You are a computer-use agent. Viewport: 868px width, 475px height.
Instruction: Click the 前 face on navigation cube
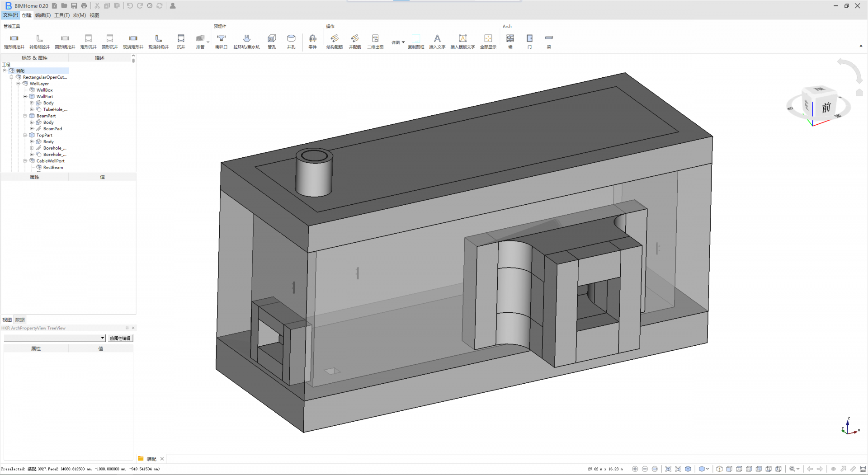point(826,108)
